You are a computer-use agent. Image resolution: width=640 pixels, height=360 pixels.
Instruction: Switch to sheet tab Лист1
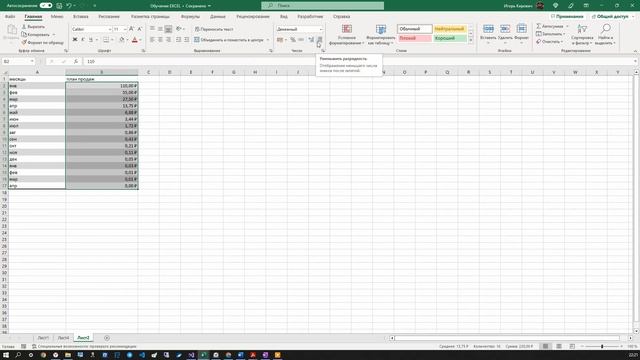point(43,338)
